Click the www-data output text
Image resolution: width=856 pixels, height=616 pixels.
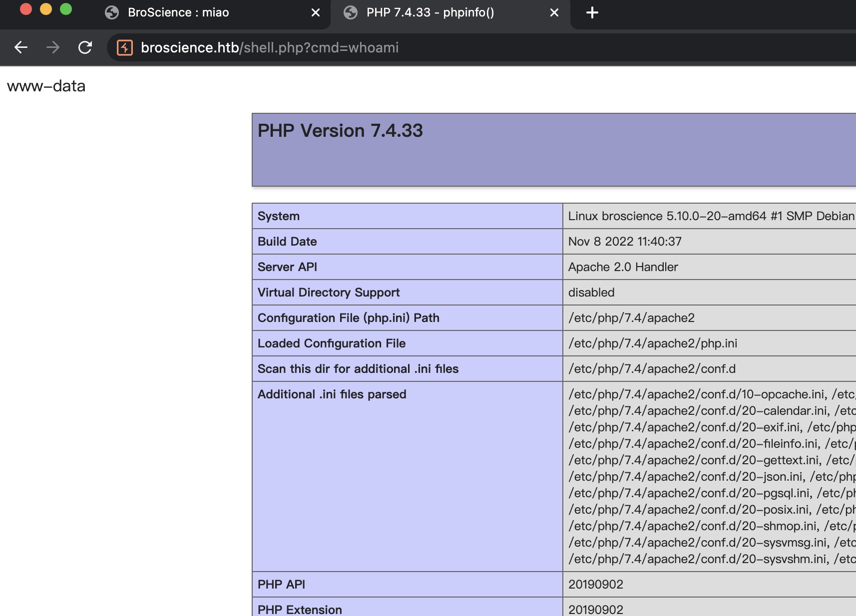(x=46, y=86)
